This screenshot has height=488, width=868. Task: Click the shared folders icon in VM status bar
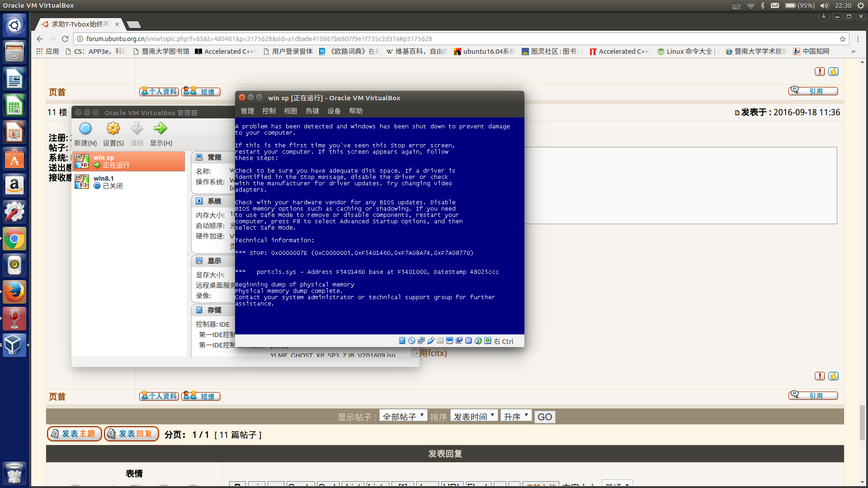tap(440, 341)
